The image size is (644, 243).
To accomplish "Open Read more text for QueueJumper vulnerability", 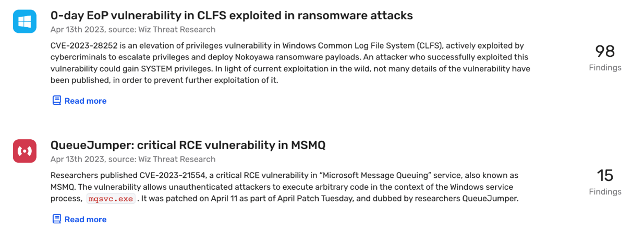I will tap(86, 219).
